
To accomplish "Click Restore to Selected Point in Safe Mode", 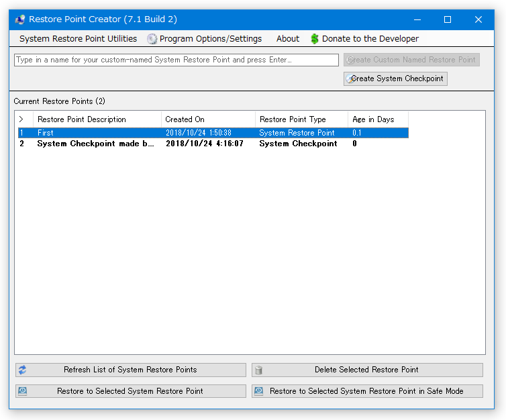I will [367, 391].
